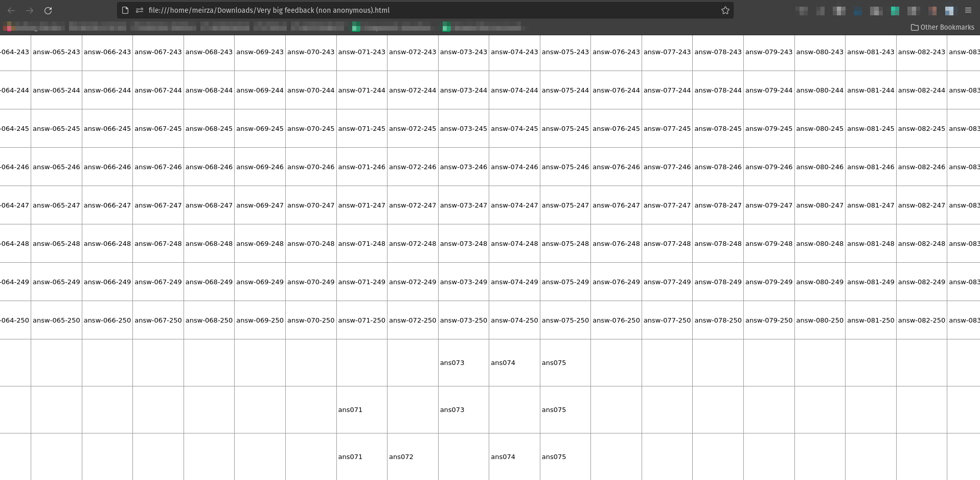Click ans071 in second summary row

350,409
